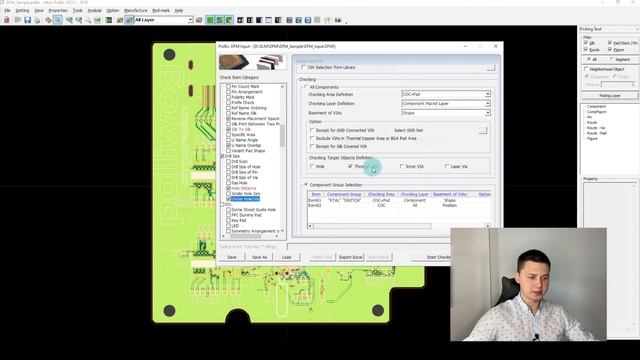Image resolution: width=640 pixels, height=360 pixels.
Task: Click the layer stack thumbnail in DFM dialog
Action: coord(270,62)
